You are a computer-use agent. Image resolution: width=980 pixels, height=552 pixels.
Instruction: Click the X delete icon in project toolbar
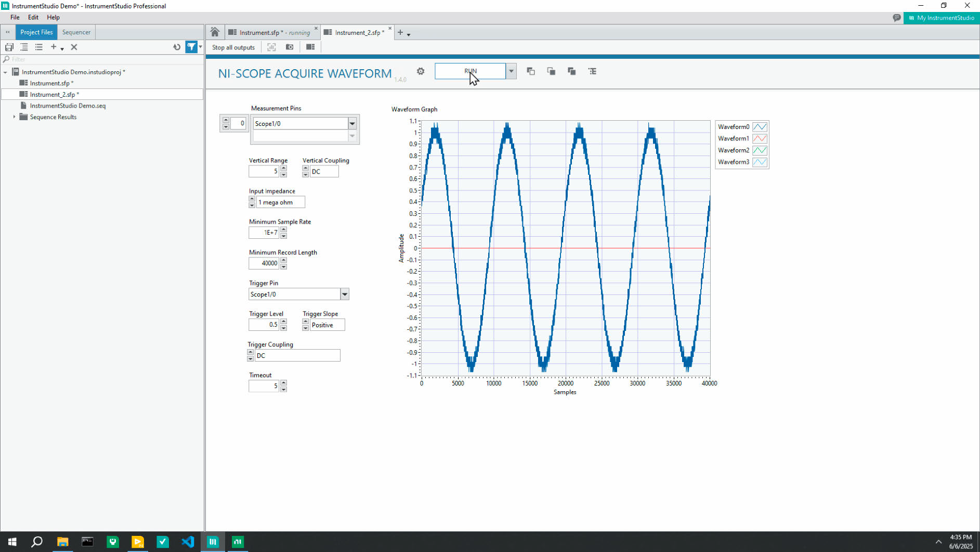click(74, 47)
